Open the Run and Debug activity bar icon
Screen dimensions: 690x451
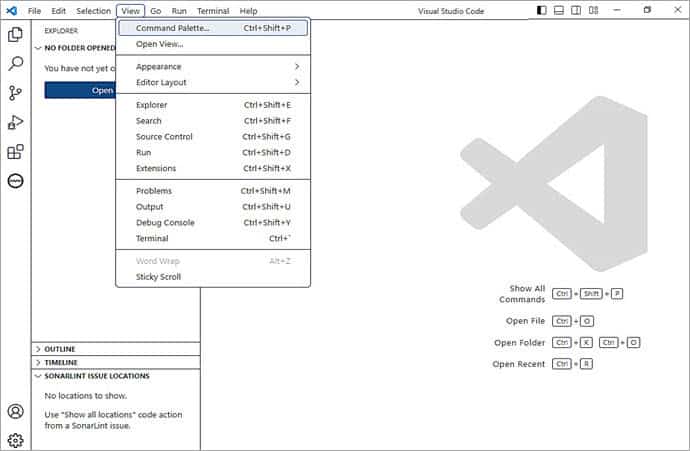coord(15,122)
